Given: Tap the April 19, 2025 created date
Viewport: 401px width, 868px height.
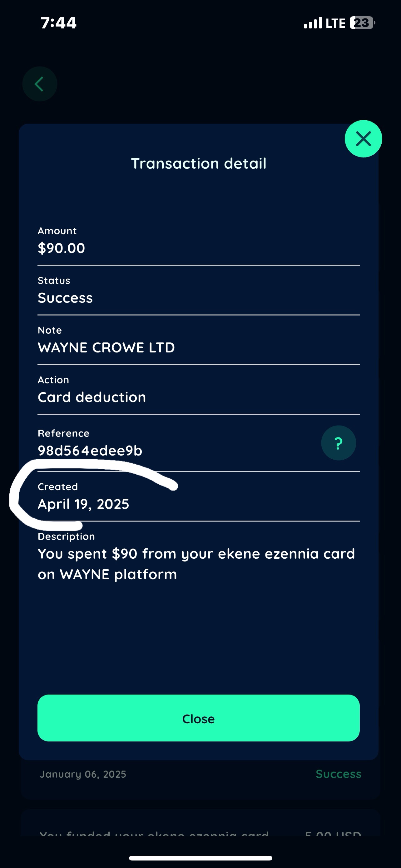Looking at the screenshot, I should pyautogui.click(x=83, y=504).
